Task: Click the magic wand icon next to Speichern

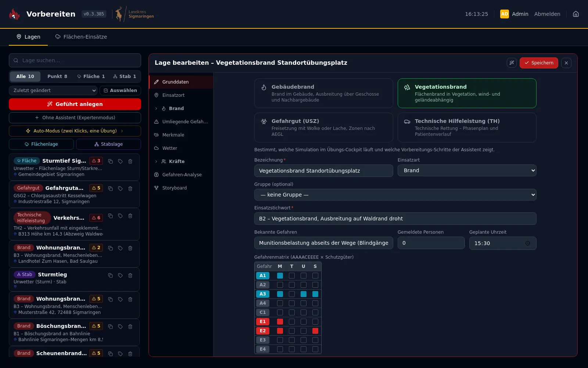Action: 512,63
